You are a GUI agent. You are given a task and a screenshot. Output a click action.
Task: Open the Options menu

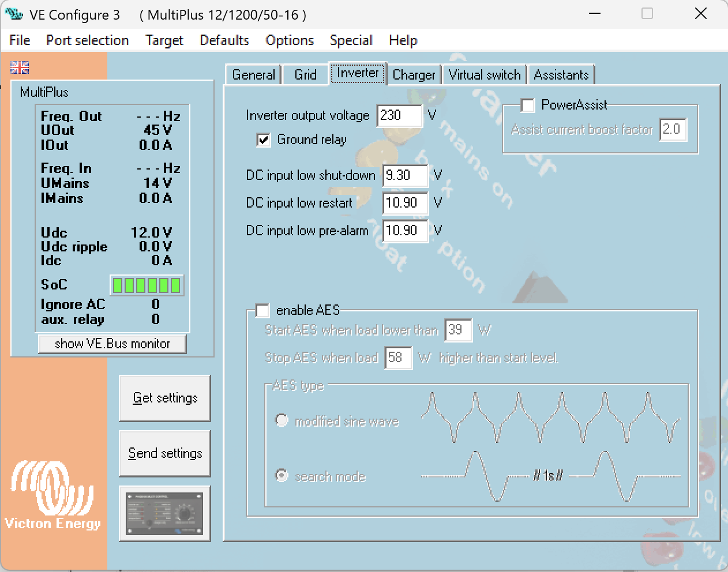[290, 40]
